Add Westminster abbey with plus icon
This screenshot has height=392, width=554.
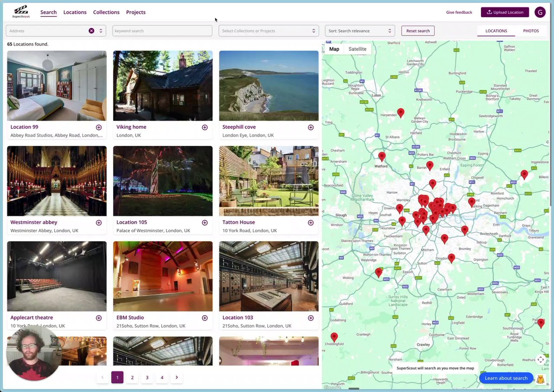[x=99, y=222]
